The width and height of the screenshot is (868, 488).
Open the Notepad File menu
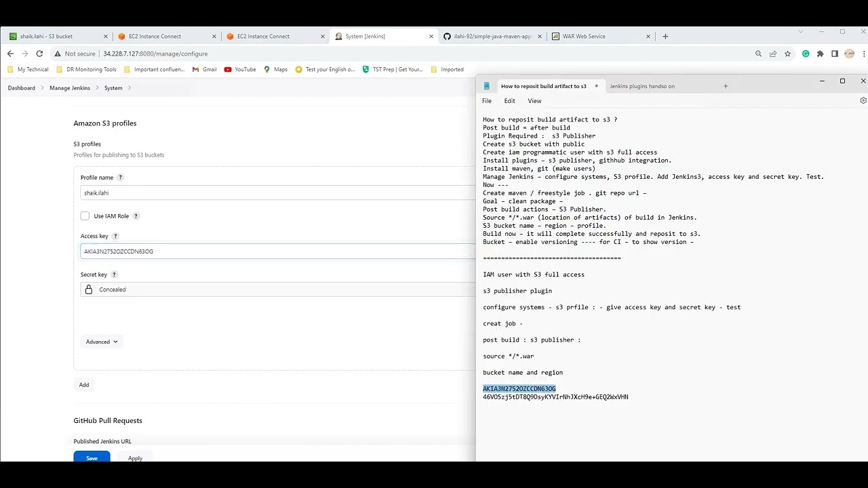pos(487,101)
